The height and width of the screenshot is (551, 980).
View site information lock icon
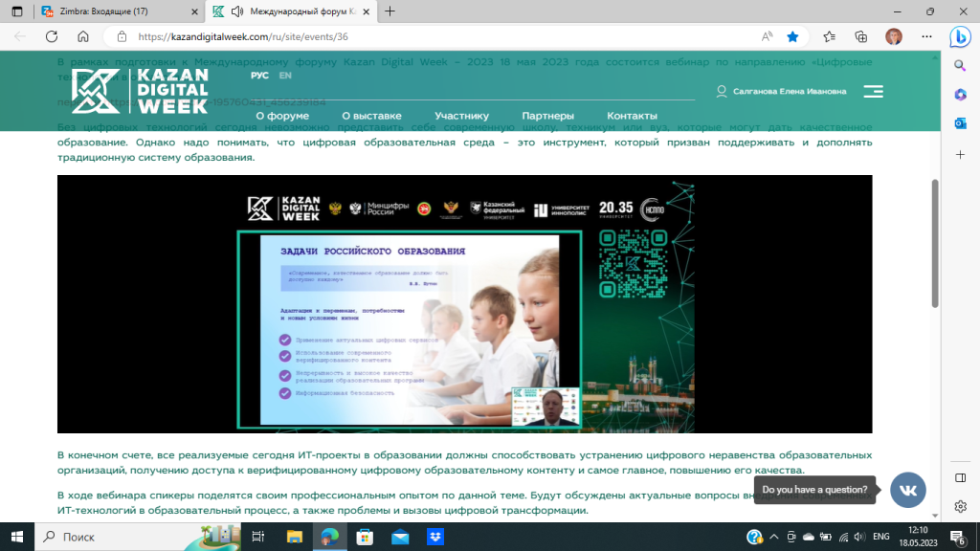[x=122, y=37]
